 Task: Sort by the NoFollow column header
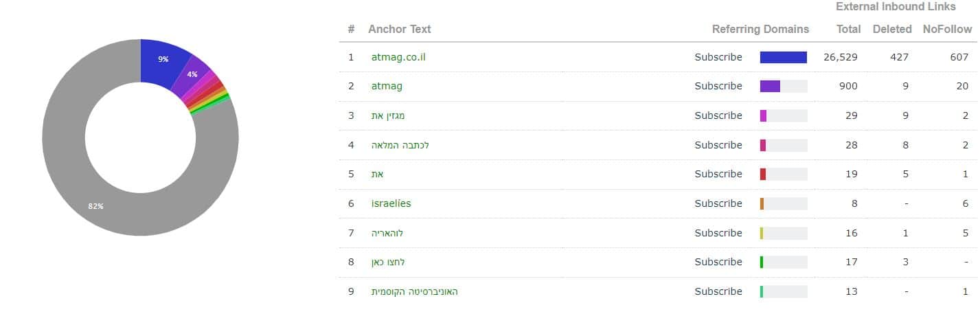(947, 29)
